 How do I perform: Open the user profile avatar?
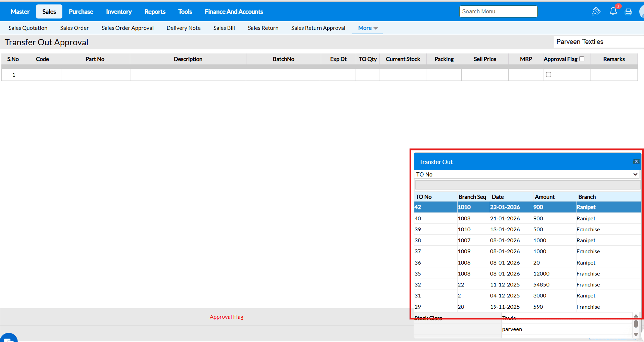click(x=641, y=12)
